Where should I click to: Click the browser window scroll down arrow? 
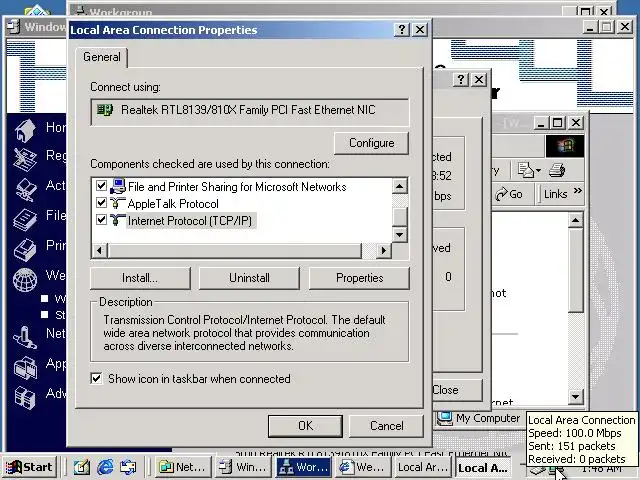tap(575, 396)
